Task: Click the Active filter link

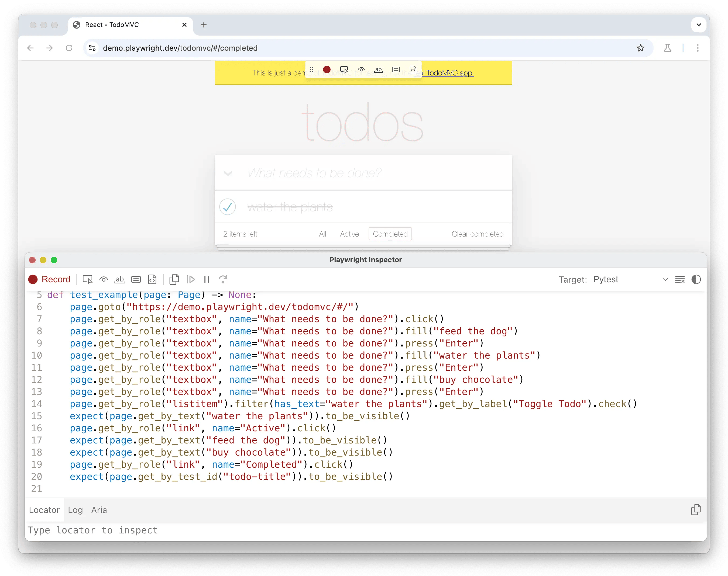Action: coord(349,234)
